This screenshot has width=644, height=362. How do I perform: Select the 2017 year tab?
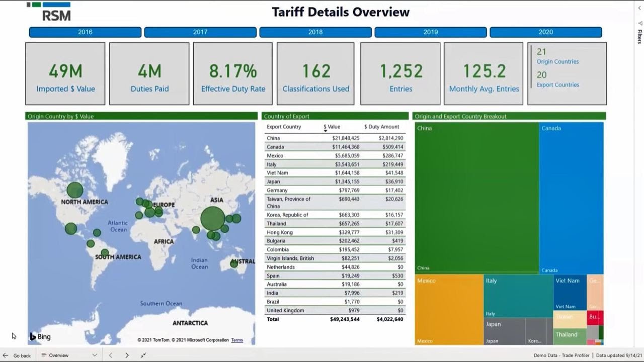pyautogui.click(x=200, y=32)
